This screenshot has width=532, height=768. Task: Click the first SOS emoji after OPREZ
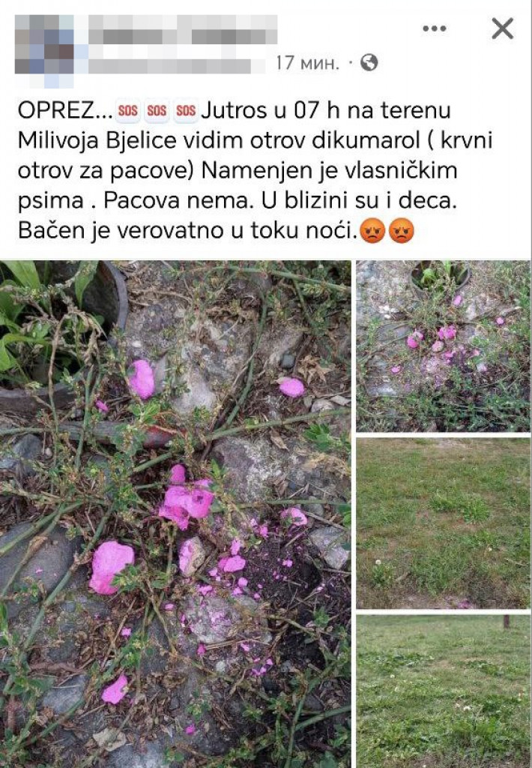[127, 111]
